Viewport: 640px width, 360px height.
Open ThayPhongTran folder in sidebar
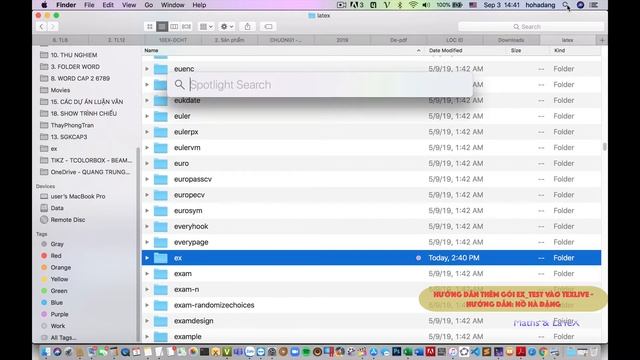coord(72,125)
